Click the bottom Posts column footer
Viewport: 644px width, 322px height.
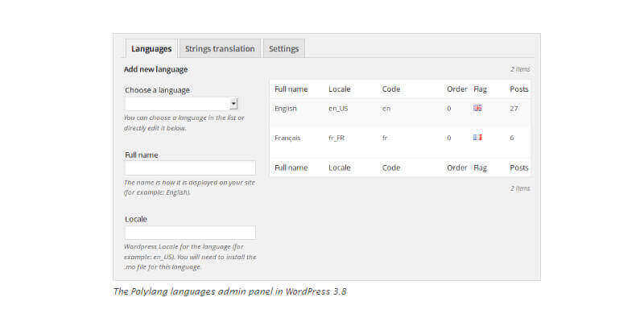pos(519,167)
